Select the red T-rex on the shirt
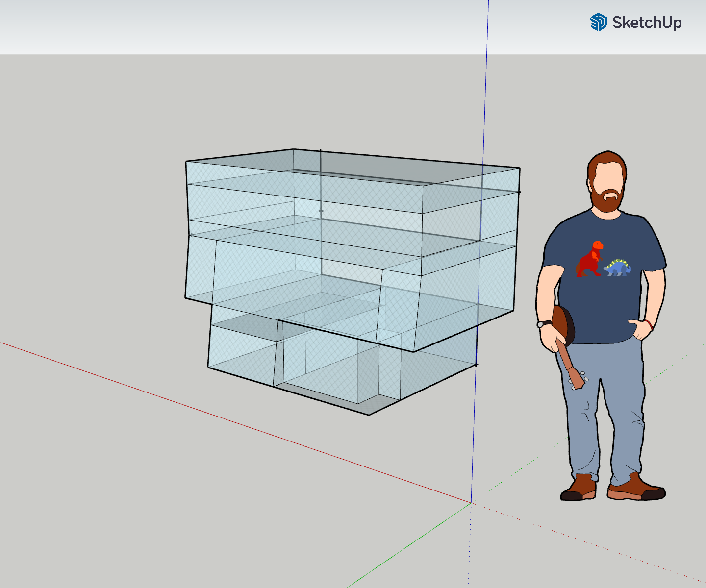Viewport: 706px width, 588px height. 590,260
